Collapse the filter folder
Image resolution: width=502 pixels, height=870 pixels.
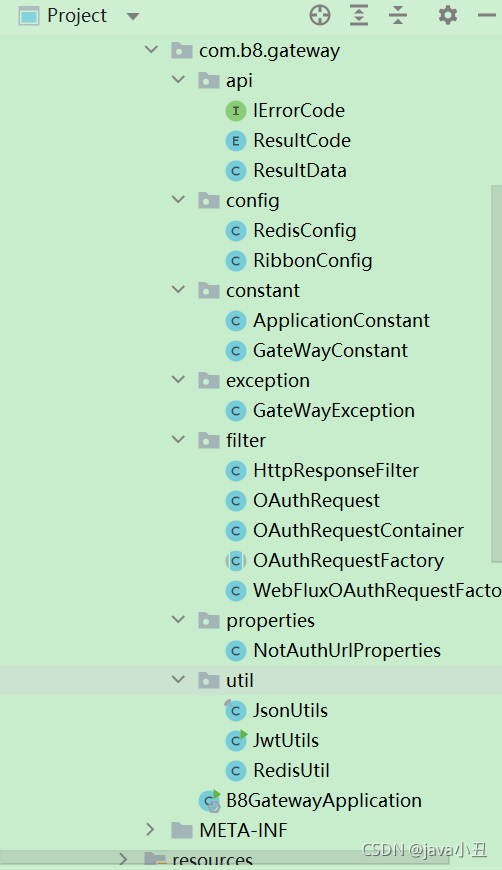(x=179, y=440)
